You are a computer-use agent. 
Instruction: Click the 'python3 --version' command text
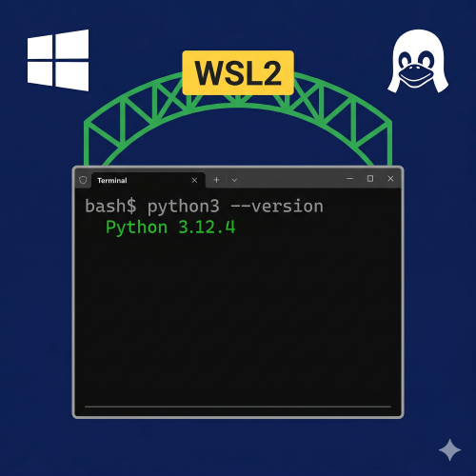(235, 207)
